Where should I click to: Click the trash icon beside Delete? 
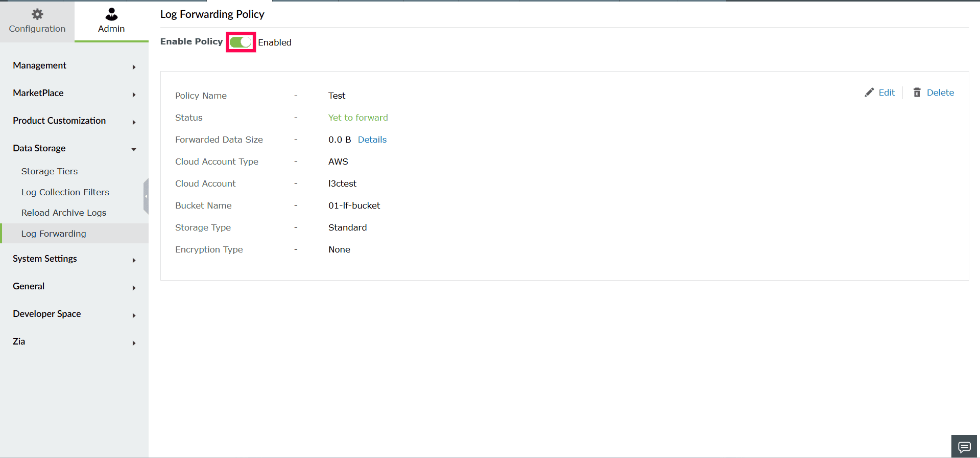[x=917, y=93]
